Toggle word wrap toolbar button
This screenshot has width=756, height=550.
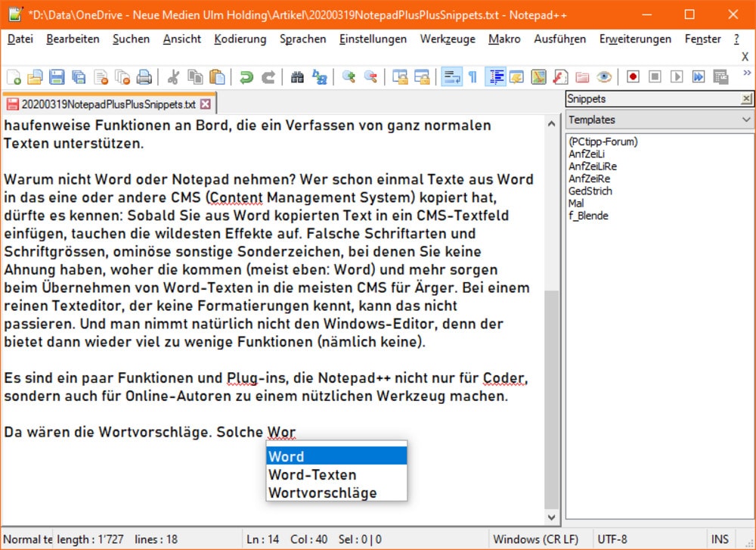[x=451, y=76]
